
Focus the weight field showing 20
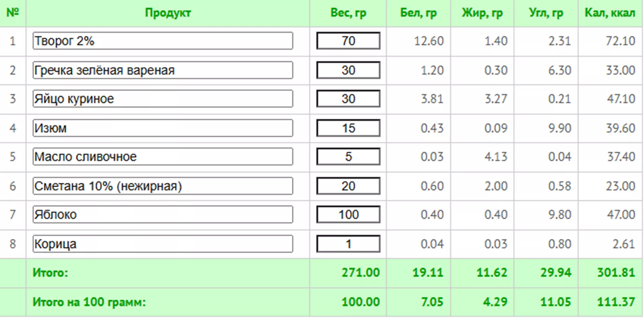pos(348,186)
